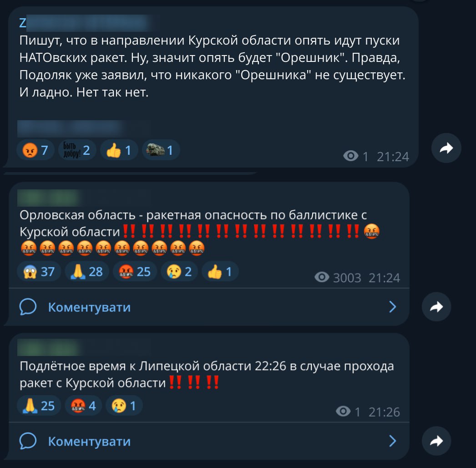Toggle thumbs up reaction on first message
This screenshot has width=476, height=468.
(x=119, y=150)
